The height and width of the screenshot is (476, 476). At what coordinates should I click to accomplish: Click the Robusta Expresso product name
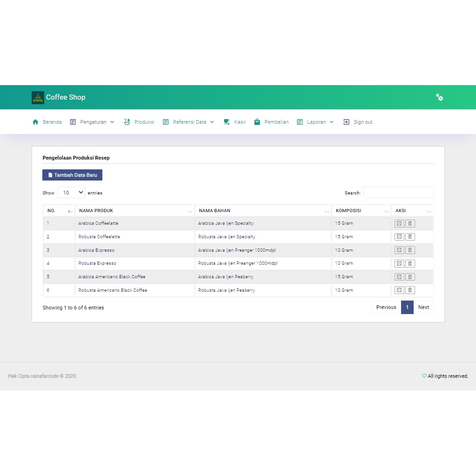(x=97, y=263)
